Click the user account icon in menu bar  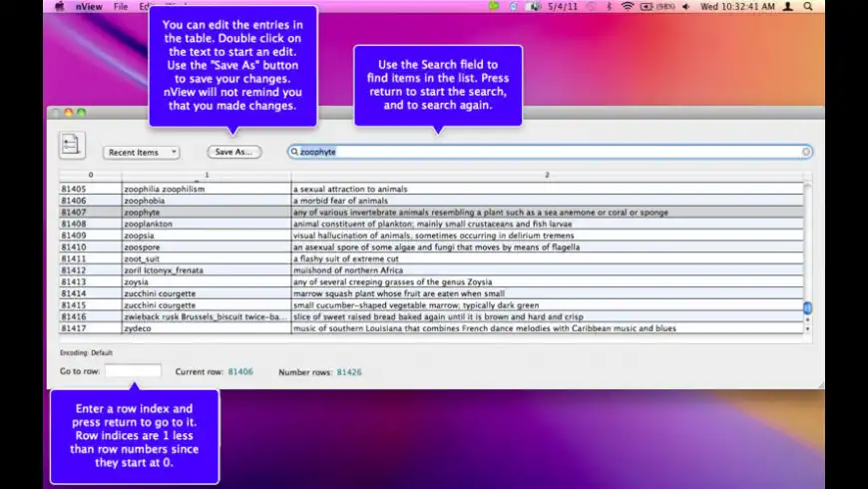[x=788, y=7]
